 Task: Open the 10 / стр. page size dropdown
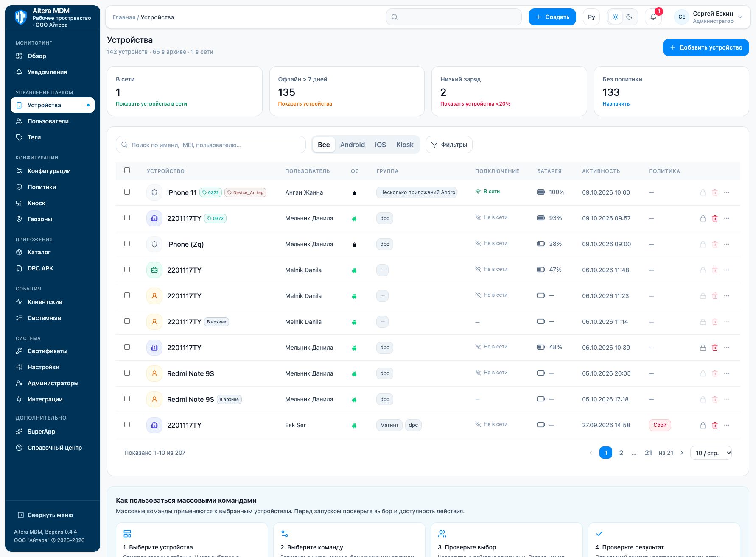711,453
